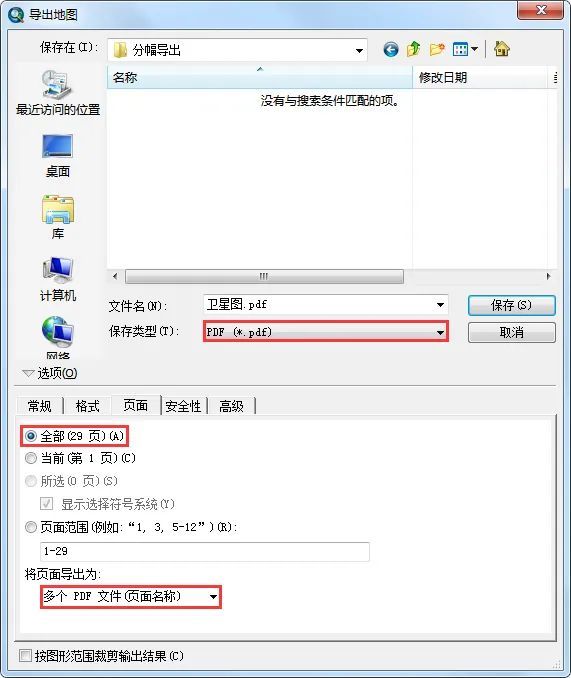571x678 pixels.
Task: Click the 保存(S) button
Action: (x=511, y=305)
